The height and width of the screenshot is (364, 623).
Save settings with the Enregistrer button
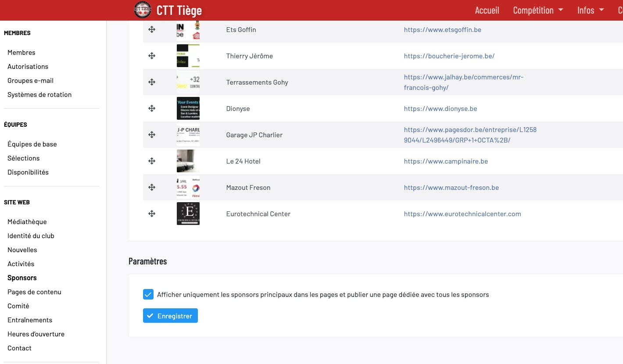(x=170, y=316)
